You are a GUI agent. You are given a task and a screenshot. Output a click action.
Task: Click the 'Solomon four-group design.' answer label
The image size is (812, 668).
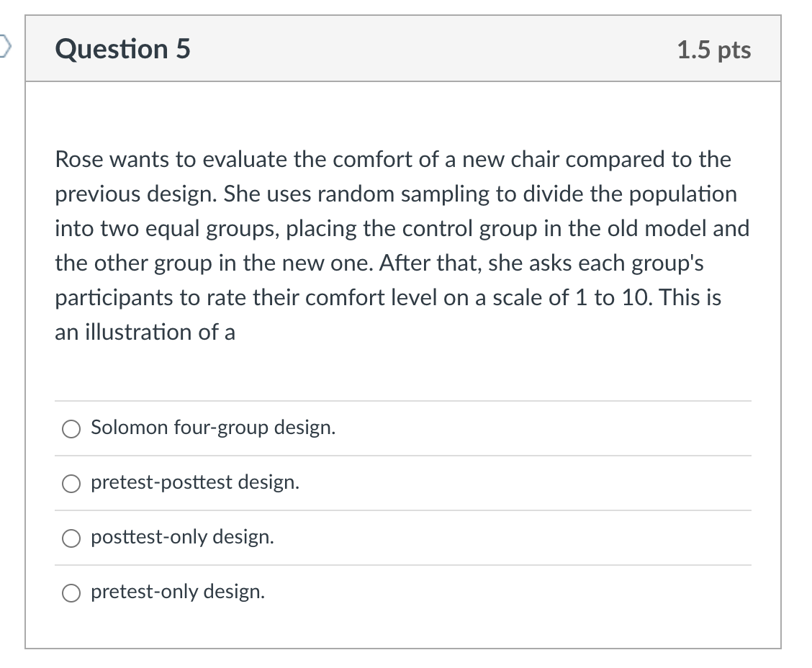[x=213, y=428]
